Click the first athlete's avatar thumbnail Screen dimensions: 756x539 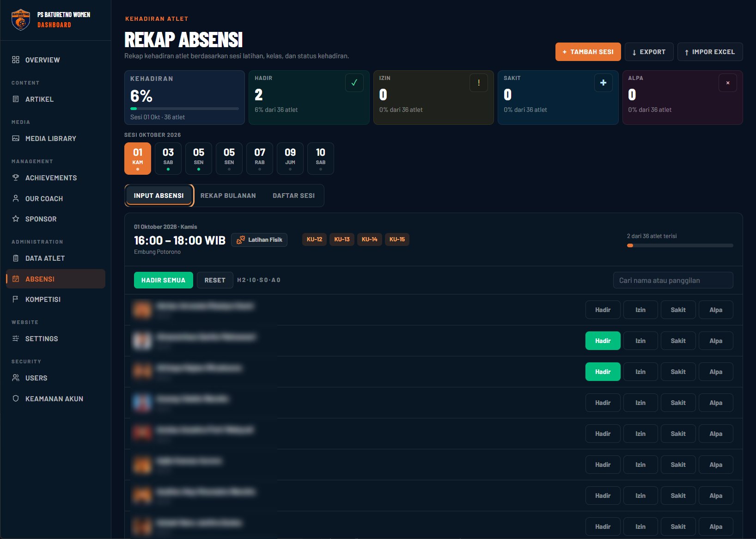coord(142,310)
